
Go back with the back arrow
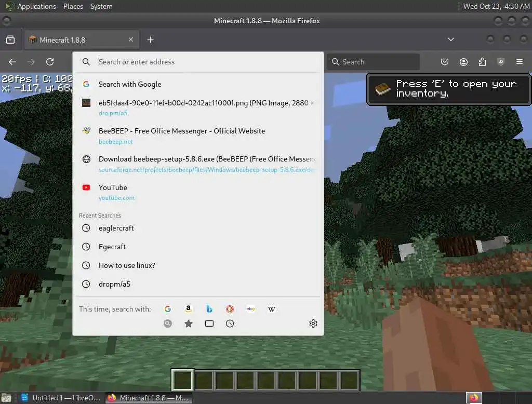12,62
